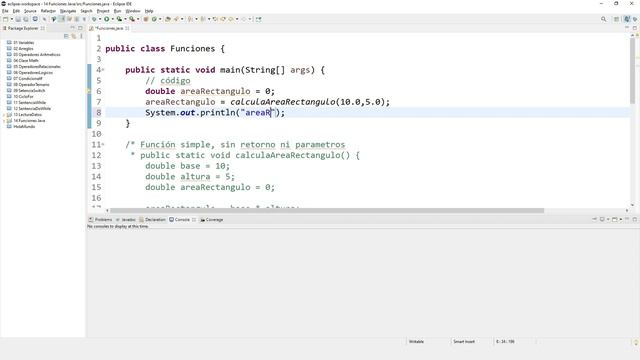Maximize the editor area
The width and height of the screenshot is (640, 360).
point(635,28)
